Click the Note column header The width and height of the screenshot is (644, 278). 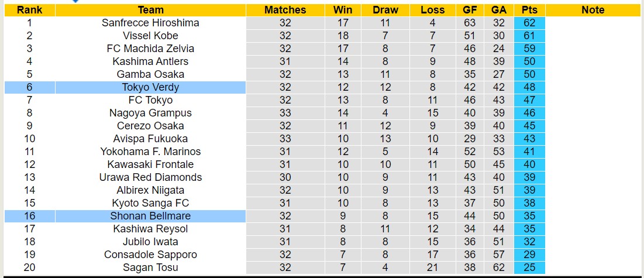pyautogui.click(x=593, y=10)
